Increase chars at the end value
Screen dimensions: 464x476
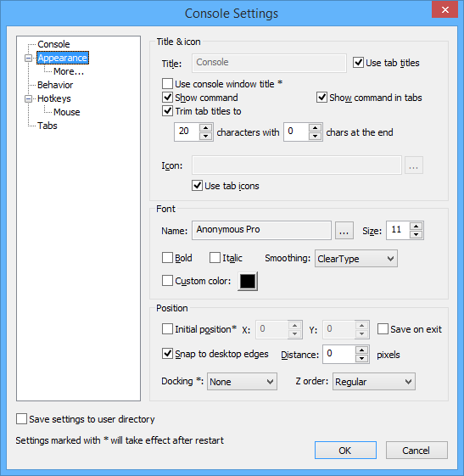click(x=316, y=127)
